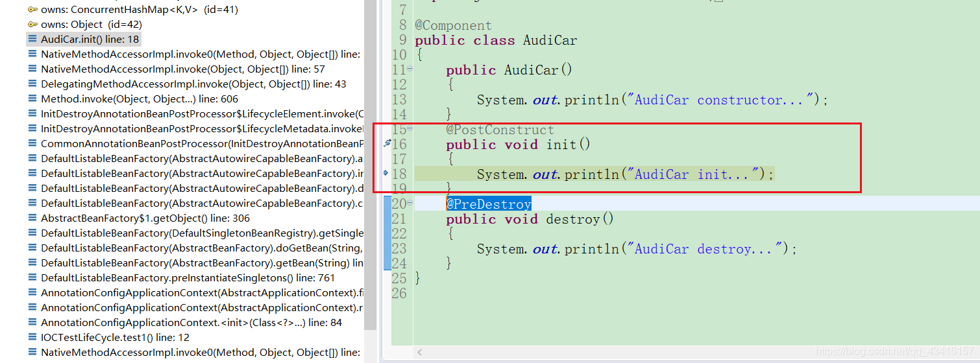980x363 pixels.
Task: Select the AudiCar.init() line: 18 stack frame
Action: 83,40
